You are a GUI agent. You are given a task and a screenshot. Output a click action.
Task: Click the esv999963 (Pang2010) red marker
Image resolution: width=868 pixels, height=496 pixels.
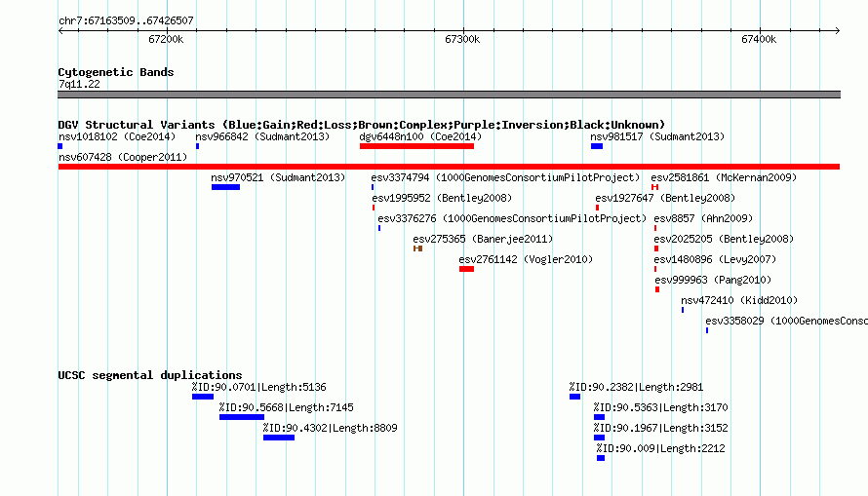coord(657,289)
